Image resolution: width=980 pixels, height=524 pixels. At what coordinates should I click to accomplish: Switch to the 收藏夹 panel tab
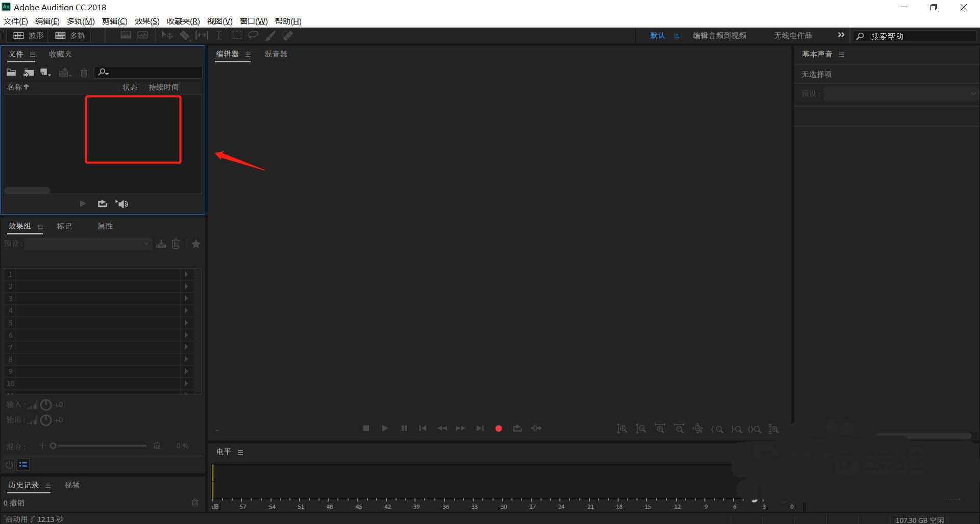tap(60, 54)
